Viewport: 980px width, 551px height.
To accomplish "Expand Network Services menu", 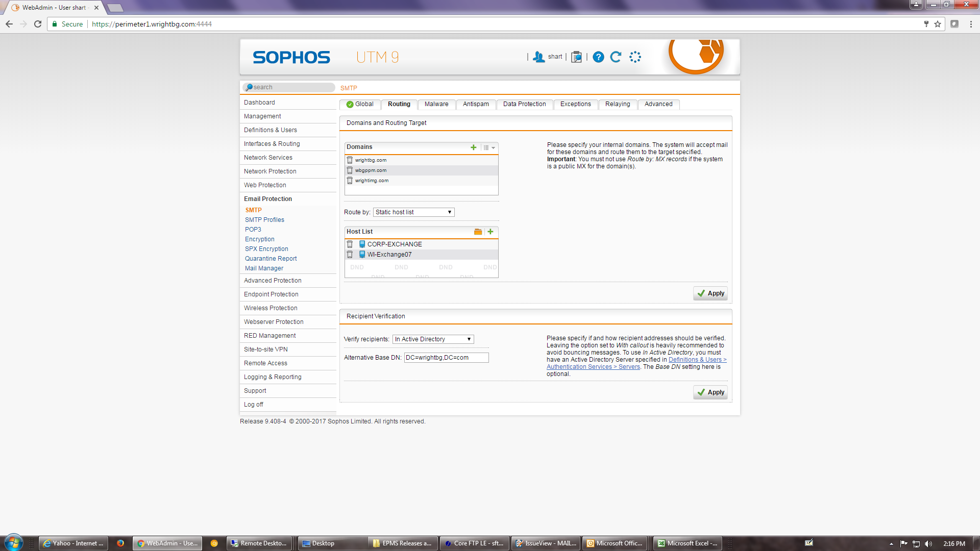I will coord(288,158).
